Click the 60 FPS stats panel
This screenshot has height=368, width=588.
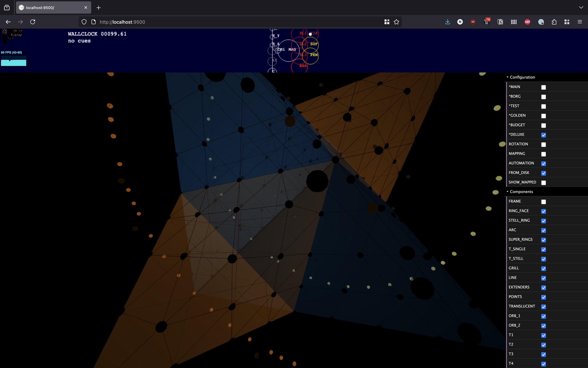point(13,58)
